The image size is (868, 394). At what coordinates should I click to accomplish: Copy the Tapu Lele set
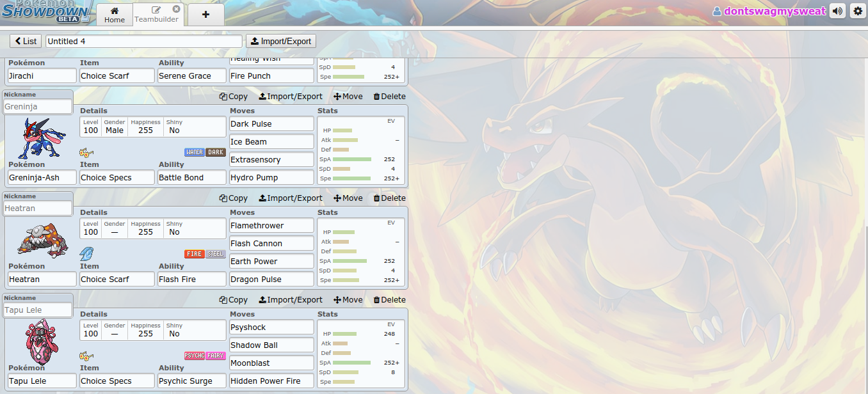coord(234,300)
